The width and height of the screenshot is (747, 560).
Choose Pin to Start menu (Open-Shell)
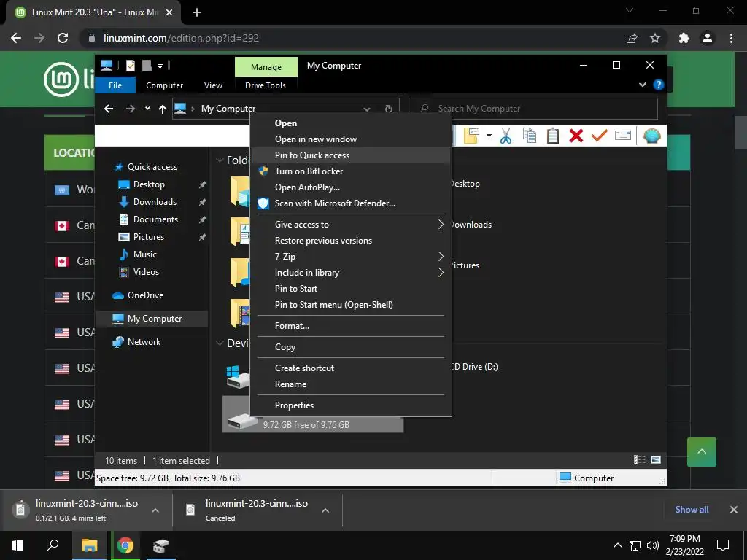350,305
